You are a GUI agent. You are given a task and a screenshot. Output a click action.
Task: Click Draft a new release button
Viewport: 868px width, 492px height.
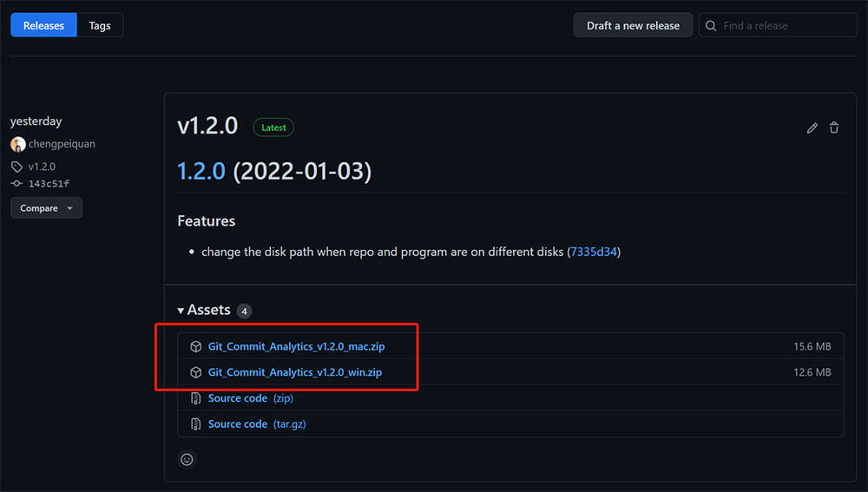[x=633, y=25]
